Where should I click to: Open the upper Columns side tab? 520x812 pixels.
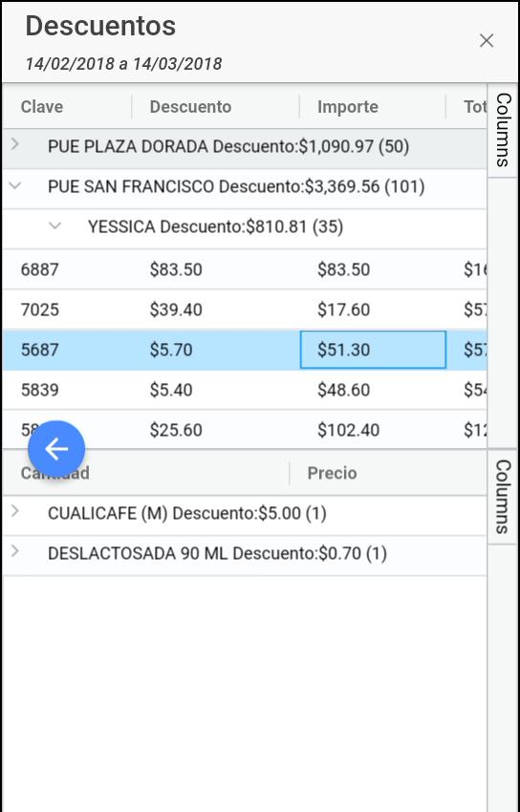(x=503, y=131)
